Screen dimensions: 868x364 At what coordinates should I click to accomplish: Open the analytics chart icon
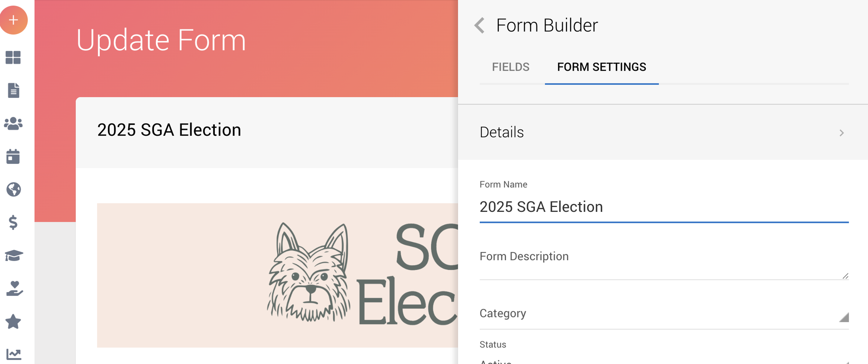click(x=14, y=354)
